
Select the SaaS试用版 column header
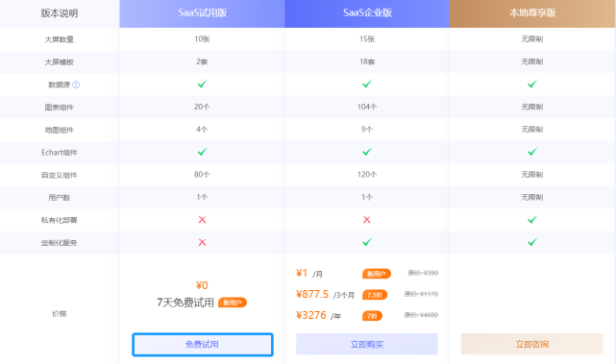203,13
